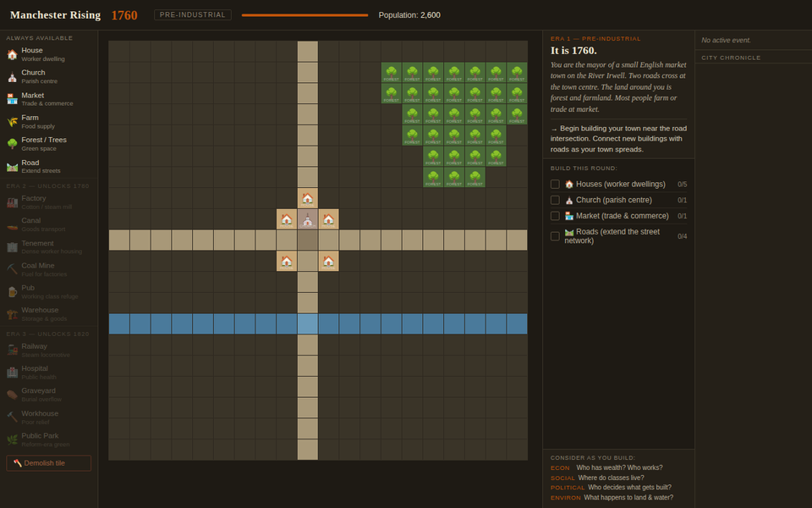Viewport: 812px width, 508px height.
Task: Click the CITY CHRONICLE heading
Action: coord(731,58)
